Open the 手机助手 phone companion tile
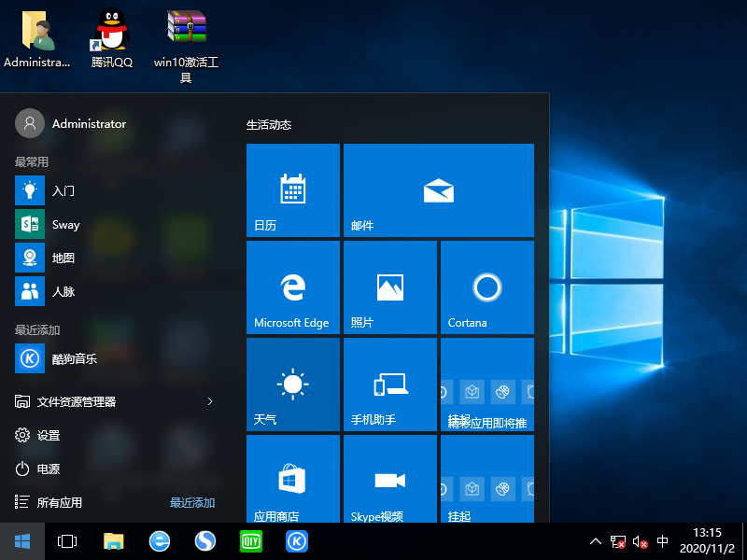 tap(389, 385)
